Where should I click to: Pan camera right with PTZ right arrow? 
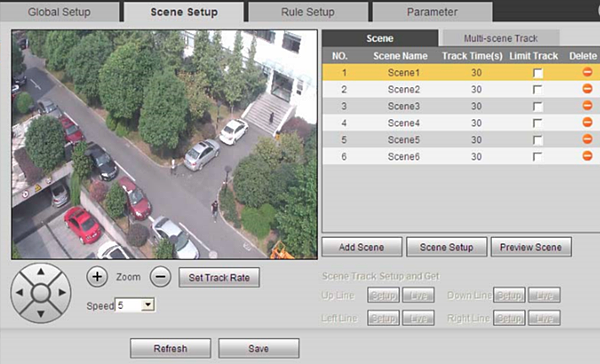[62, 293]
